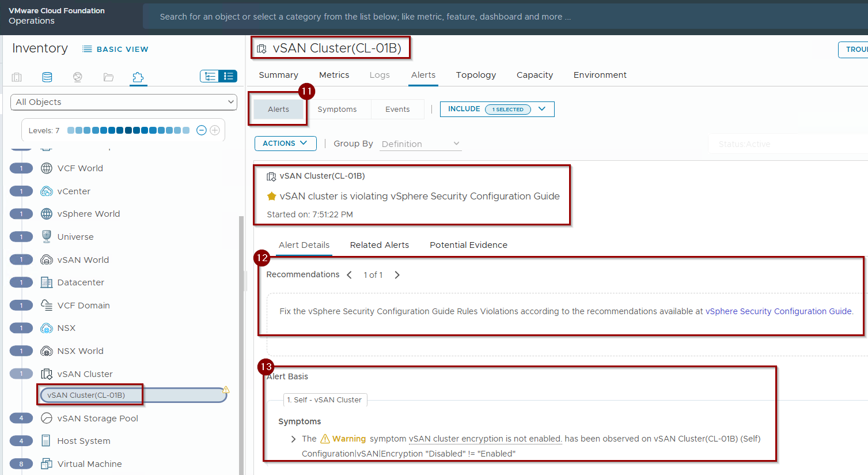Open the Actions dropdown menu
This screenshot has width=868, height=475.
(x=285, y=144)
